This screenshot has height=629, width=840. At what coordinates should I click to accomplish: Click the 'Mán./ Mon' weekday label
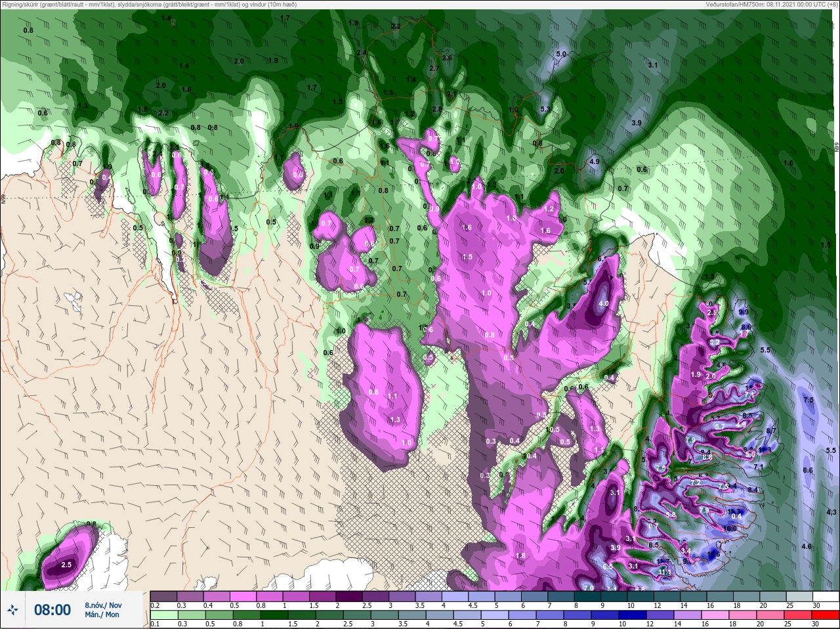(x=102, y=615)
